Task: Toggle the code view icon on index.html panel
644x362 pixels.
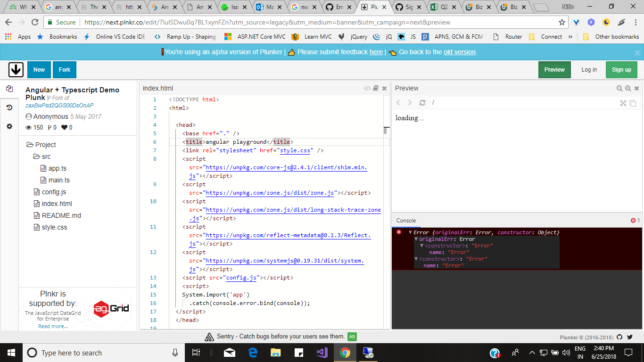Action: tap(368, 88)
